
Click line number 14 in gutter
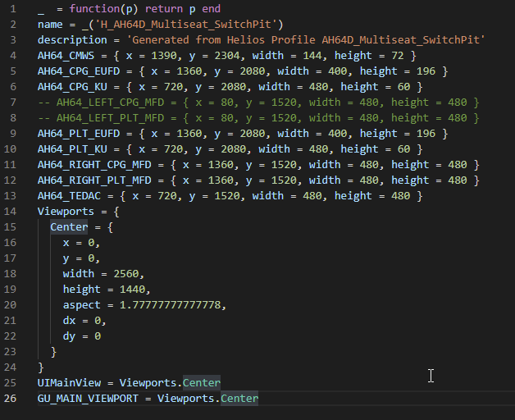tap(10, 212)
